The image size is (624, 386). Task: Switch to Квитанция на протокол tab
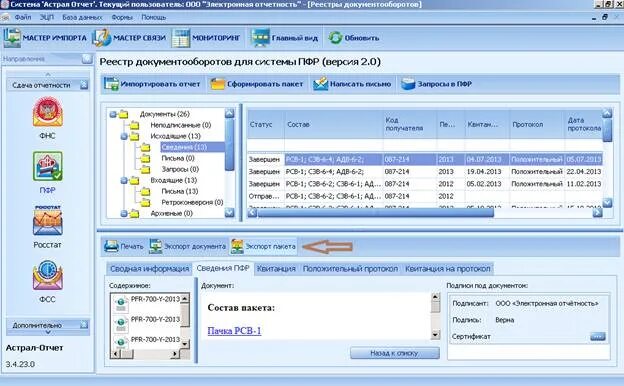click(x=448, y=269)
